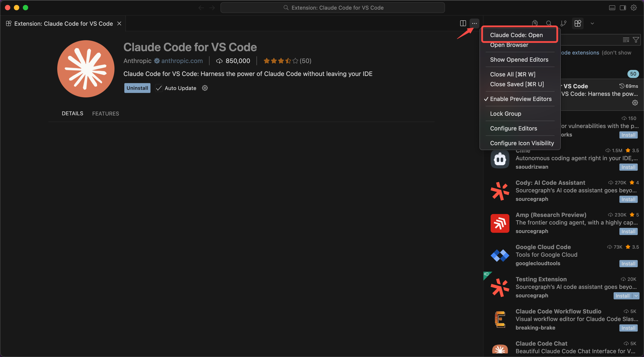
Task: Click the Anthropic publisher name
Action: 137,61
